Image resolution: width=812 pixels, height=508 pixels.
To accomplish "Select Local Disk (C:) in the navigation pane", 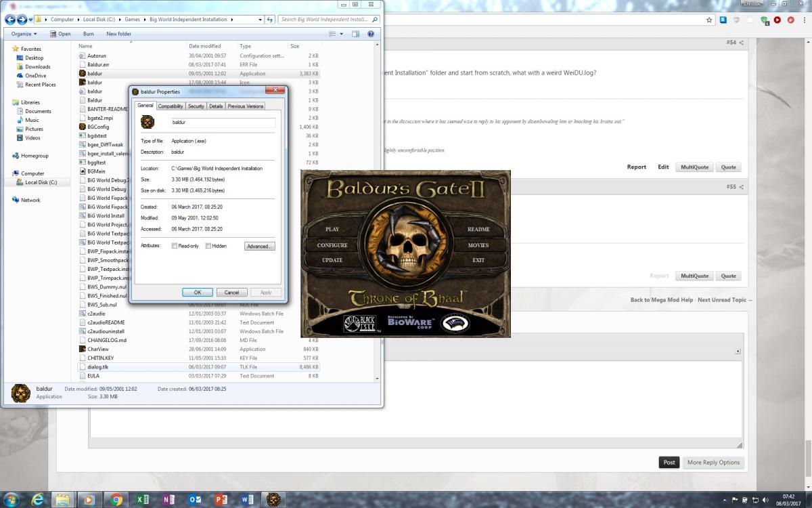I will (41, 182).
